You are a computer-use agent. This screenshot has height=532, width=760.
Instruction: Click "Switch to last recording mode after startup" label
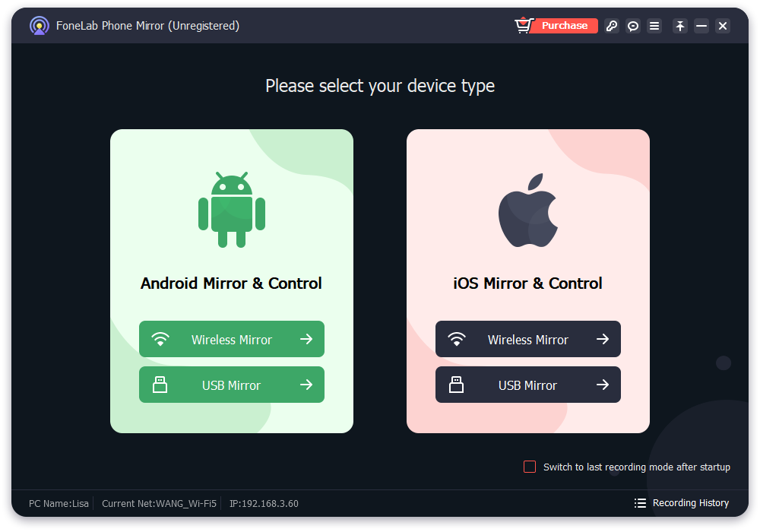click(x=636, y=467)
